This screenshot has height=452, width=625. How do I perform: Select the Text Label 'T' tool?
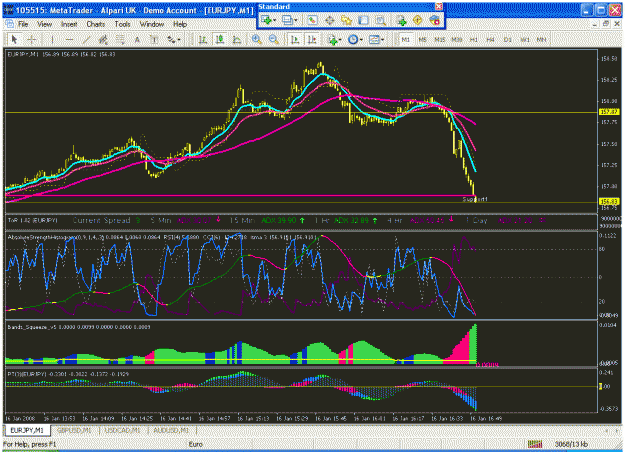point(154,39)
